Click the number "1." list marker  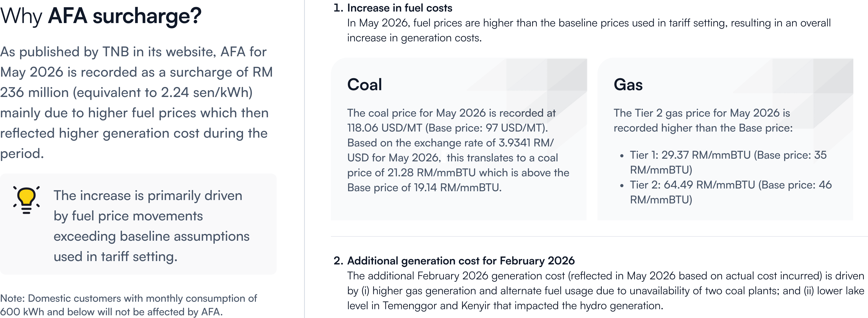[x=338, y=8]
